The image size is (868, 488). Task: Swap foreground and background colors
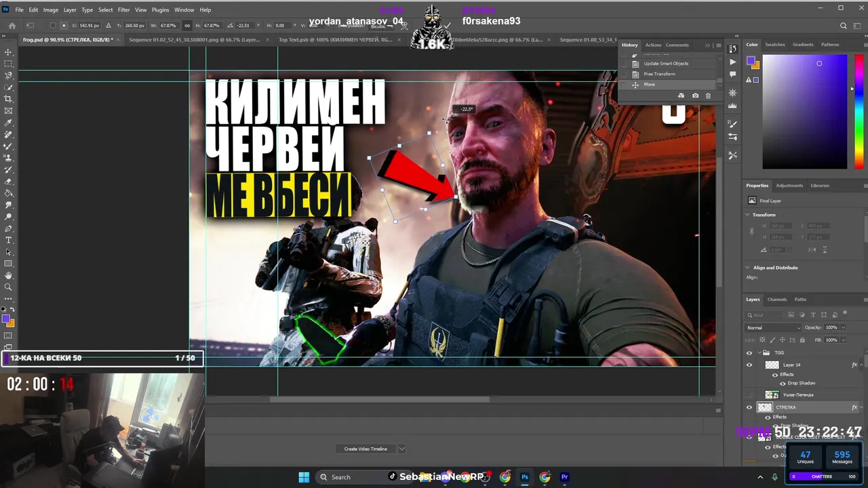(x=12, y=309)
